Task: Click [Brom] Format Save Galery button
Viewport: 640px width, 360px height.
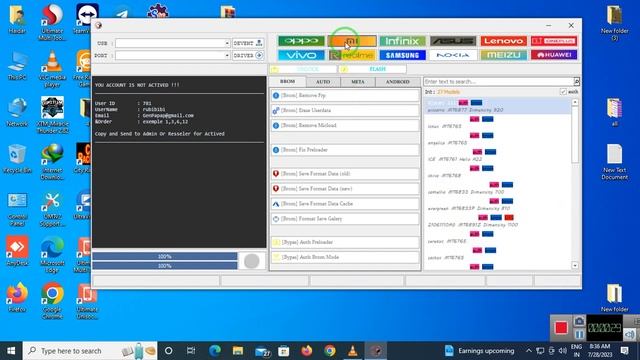Action: [345, 219]
